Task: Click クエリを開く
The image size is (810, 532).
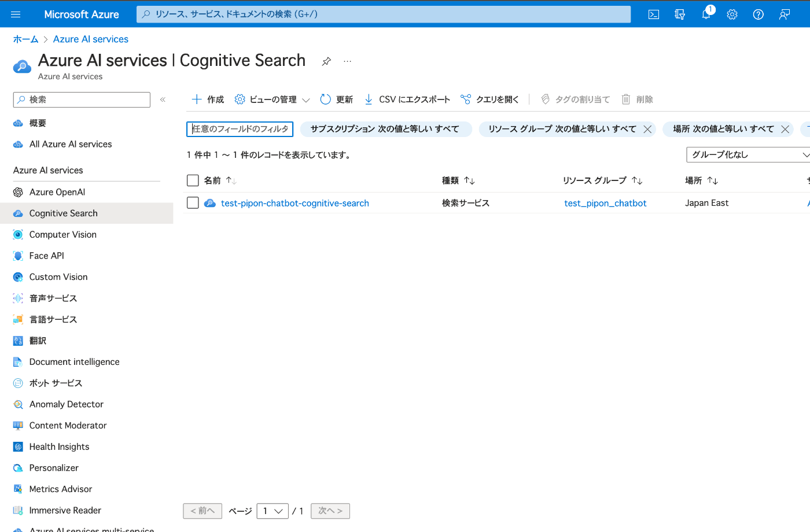Action: coord(490,99)
